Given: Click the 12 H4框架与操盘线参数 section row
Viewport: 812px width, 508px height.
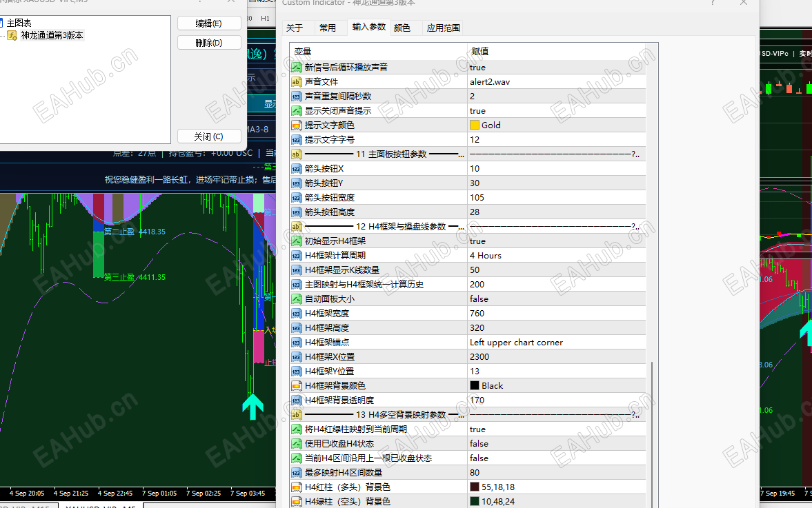Looking at the screenshot, I should [x=468, y=227].
